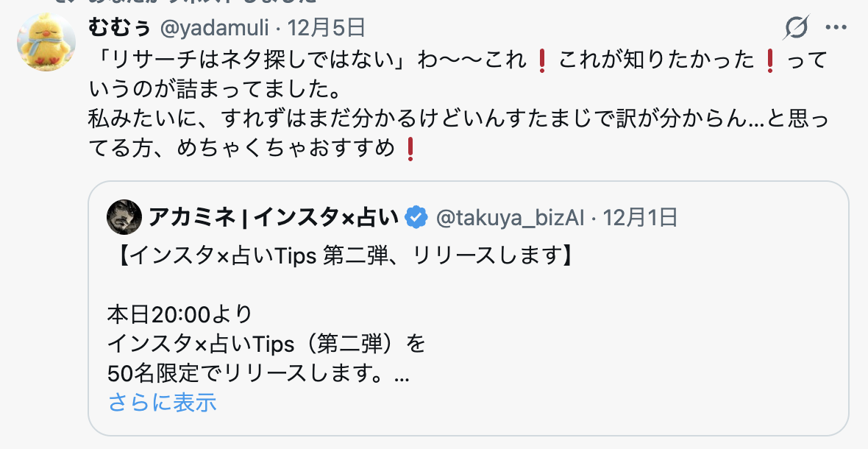Image resolution: width=868 pixels, height=449 pixels.
Task: Open the 12月1日 quoted post timestamp
Action: click(639, 218)
